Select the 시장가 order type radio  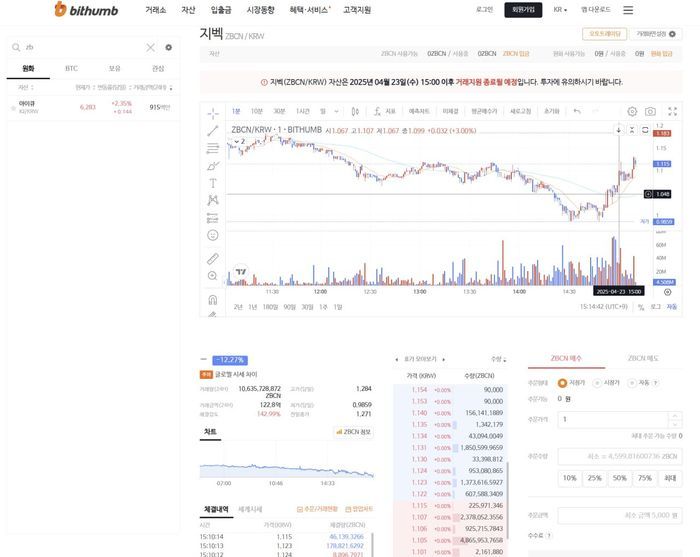[597, 383]
